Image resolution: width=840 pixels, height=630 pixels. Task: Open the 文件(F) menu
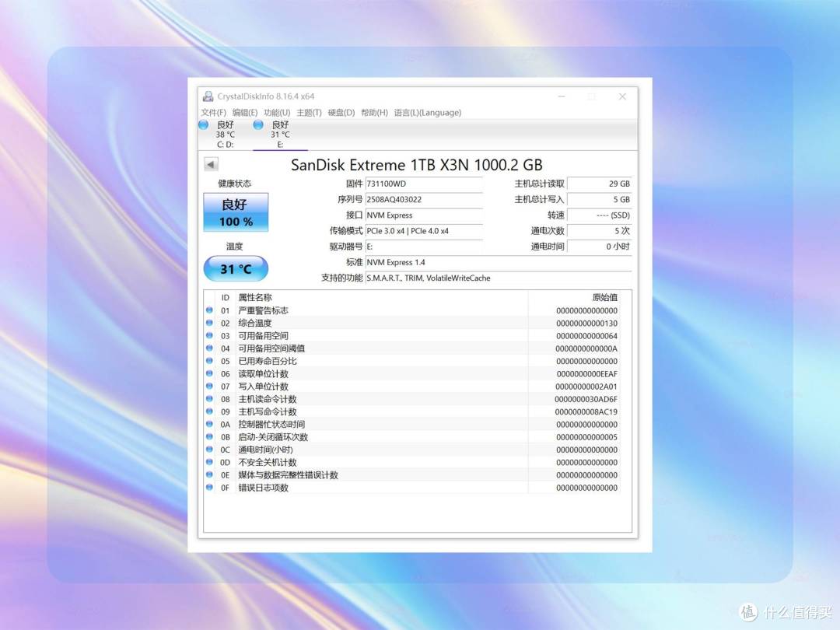click(213, 113)
